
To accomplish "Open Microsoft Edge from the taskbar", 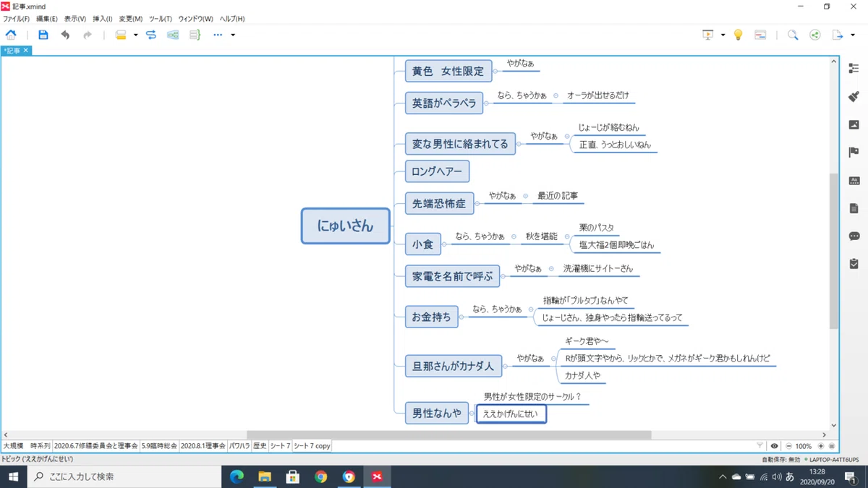I will pos(237,476).
